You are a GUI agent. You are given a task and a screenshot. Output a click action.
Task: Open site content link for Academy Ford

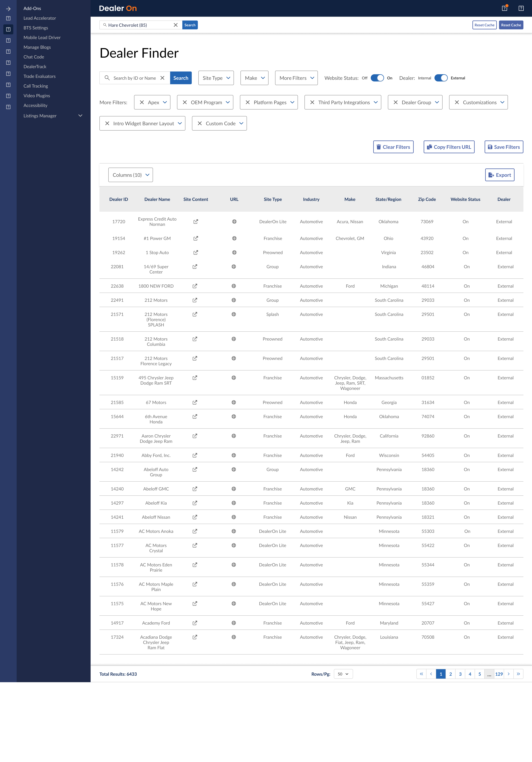195,623
